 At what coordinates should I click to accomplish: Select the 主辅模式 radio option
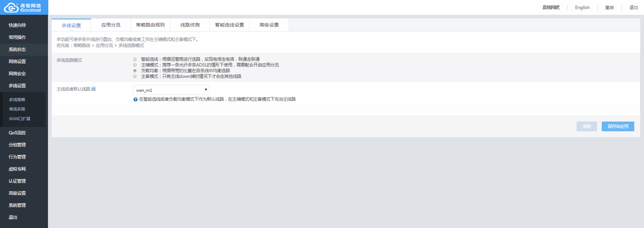click(135, 65)
